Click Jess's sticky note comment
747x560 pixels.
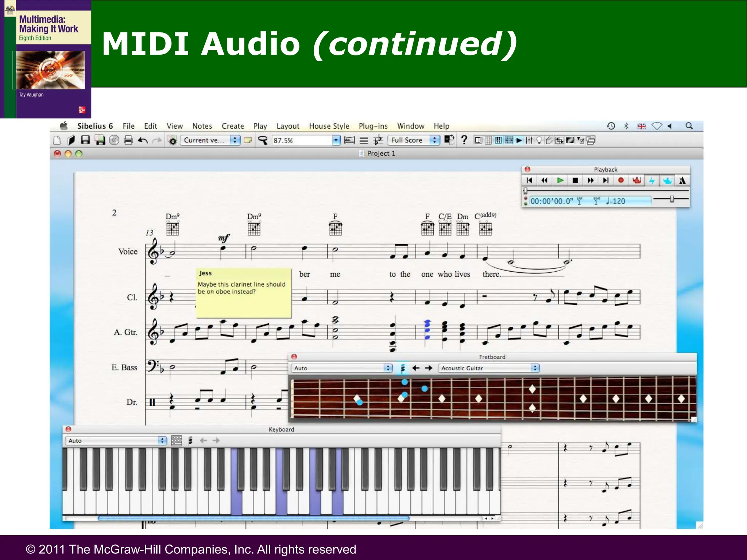click(244, 293)
